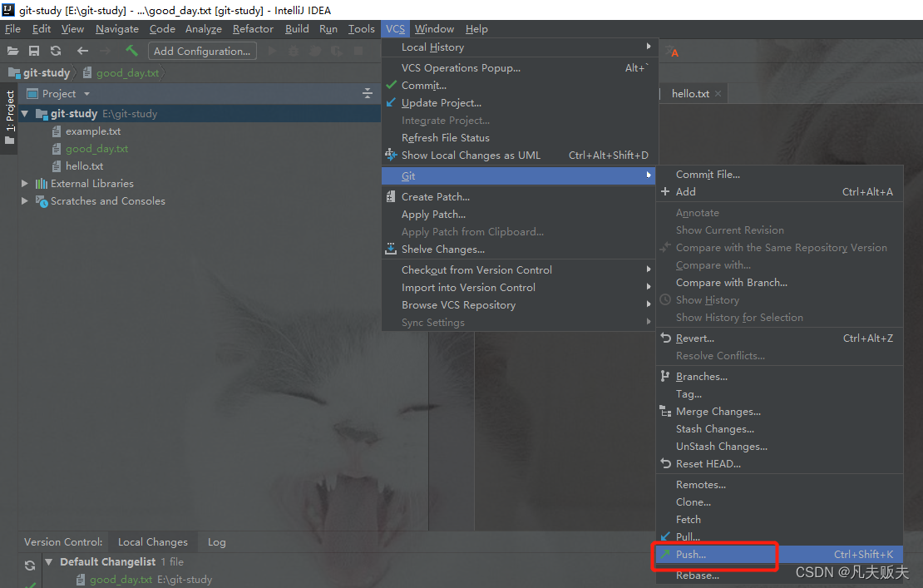Switch to the Log tab
The image size is (923, 588).
click(217, 542)
